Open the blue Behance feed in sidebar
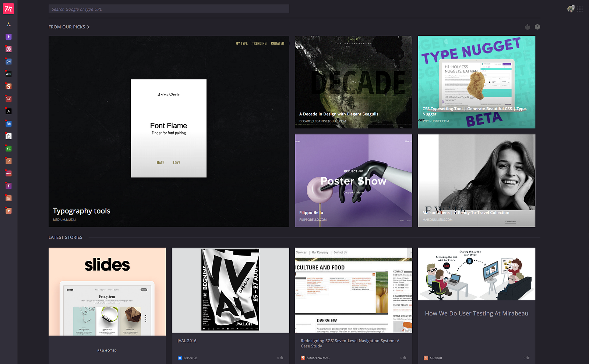 tap(8, 124)
